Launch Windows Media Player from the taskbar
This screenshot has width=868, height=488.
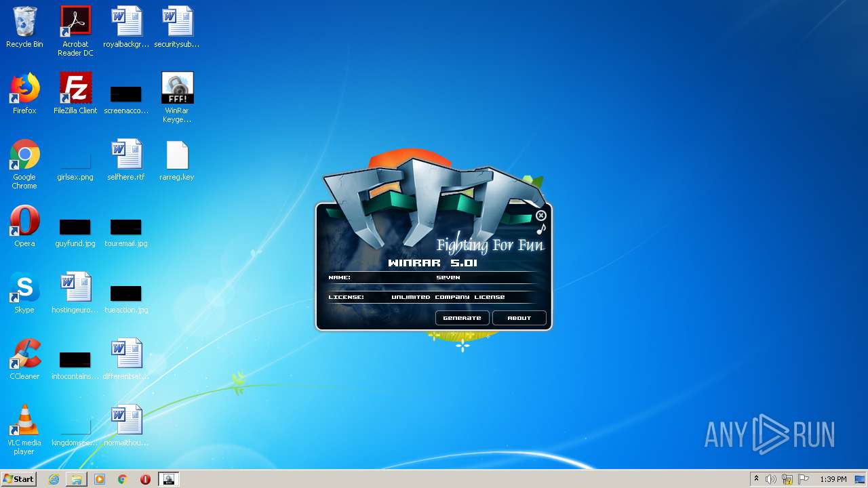pos(100,479)
